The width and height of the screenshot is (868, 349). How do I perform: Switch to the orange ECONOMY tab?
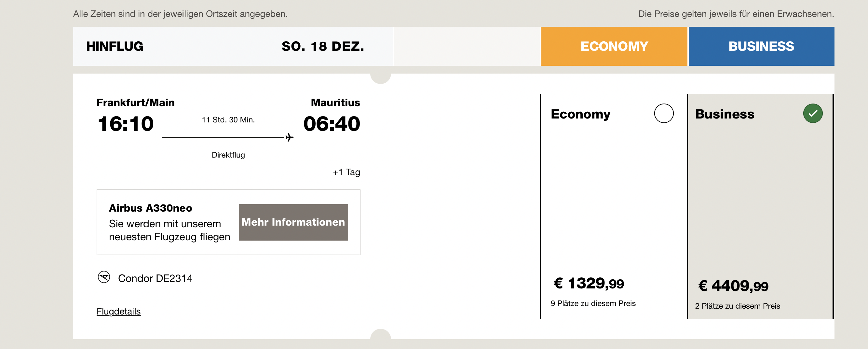coord(614,46)
